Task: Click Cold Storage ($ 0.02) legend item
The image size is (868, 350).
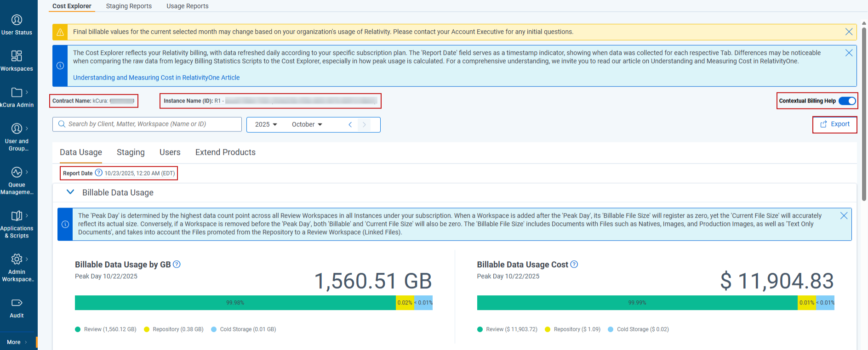Action: coord(639,329)
